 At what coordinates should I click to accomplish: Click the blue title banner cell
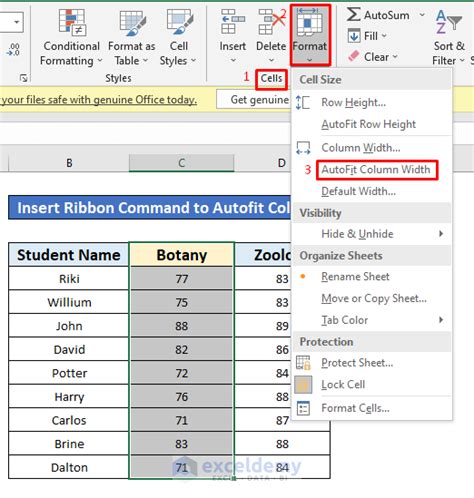point(150,207)
